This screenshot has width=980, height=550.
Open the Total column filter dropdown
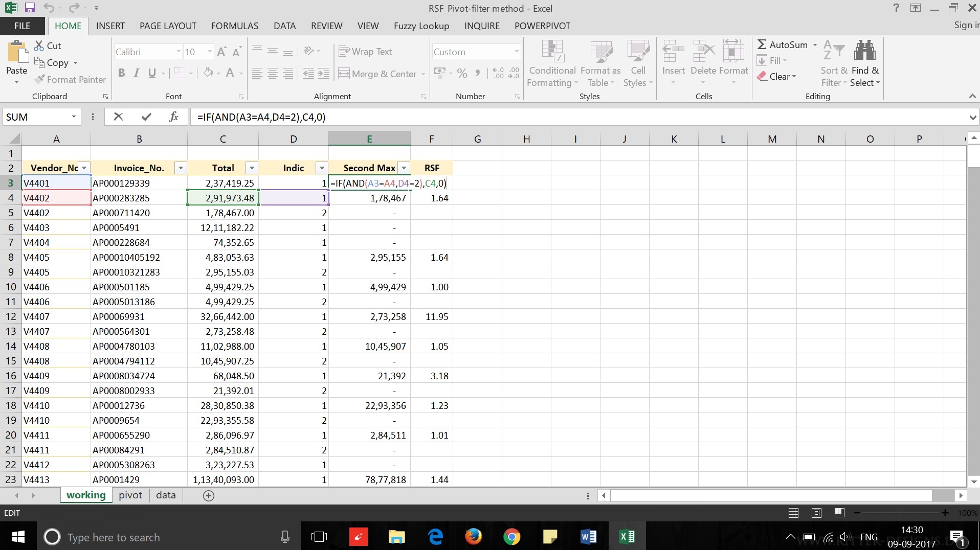coord(251,168)
